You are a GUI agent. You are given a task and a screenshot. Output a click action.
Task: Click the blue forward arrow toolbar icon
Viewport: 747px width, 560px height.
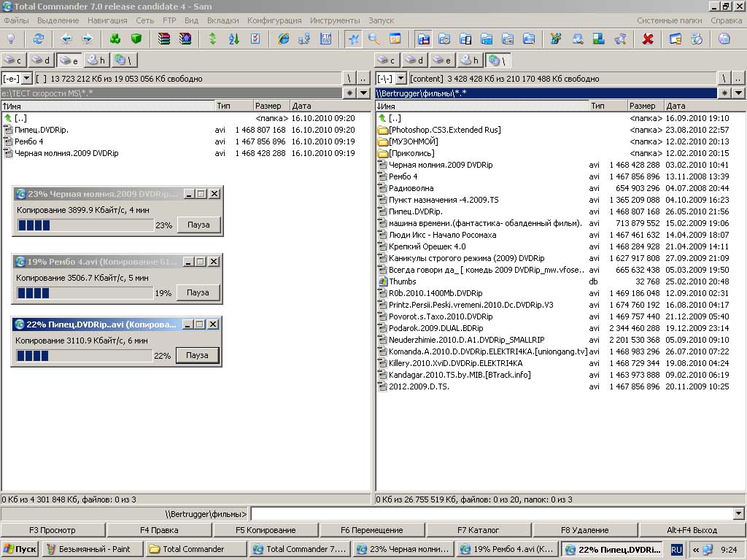[87, 39]
